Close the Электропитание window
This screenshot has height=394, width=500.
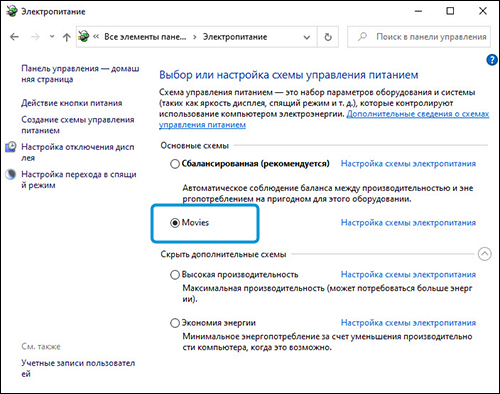[x=483, y=11]
